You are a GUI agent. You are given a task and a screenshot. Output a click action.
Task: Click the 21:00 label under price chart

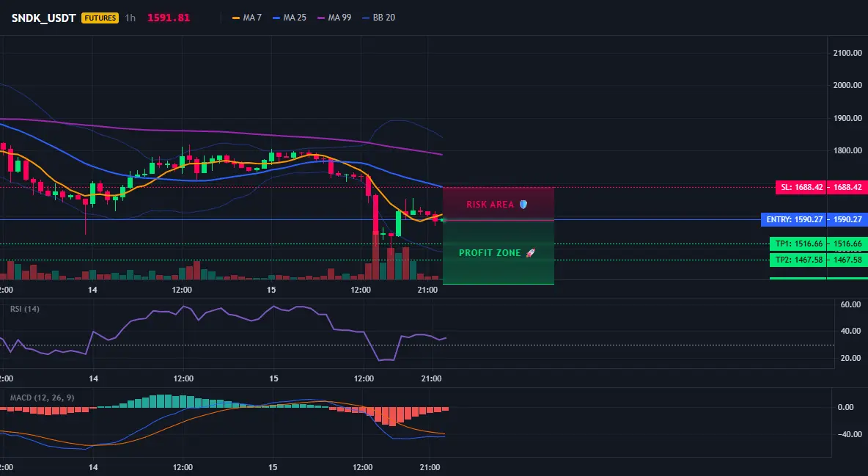tap(427, 290)
